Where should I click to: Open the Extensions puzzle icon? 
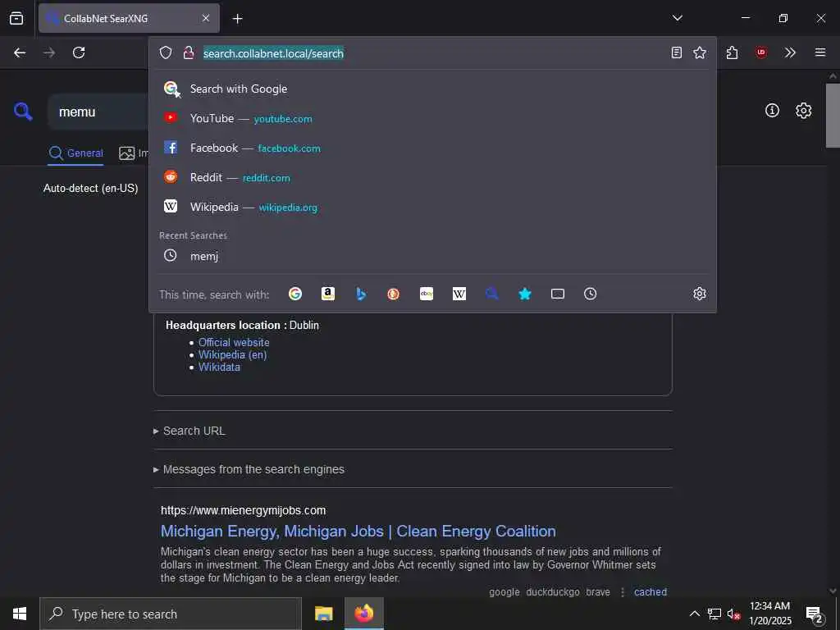point(733,52)
